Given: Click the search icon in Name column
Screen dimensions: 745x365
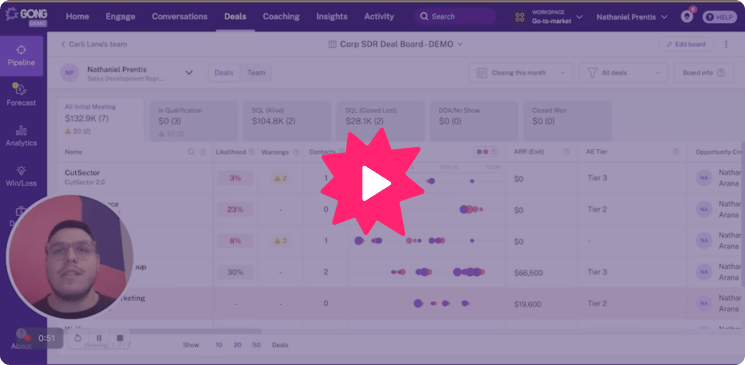Looking at the screenshot, I should pos(191,152).
